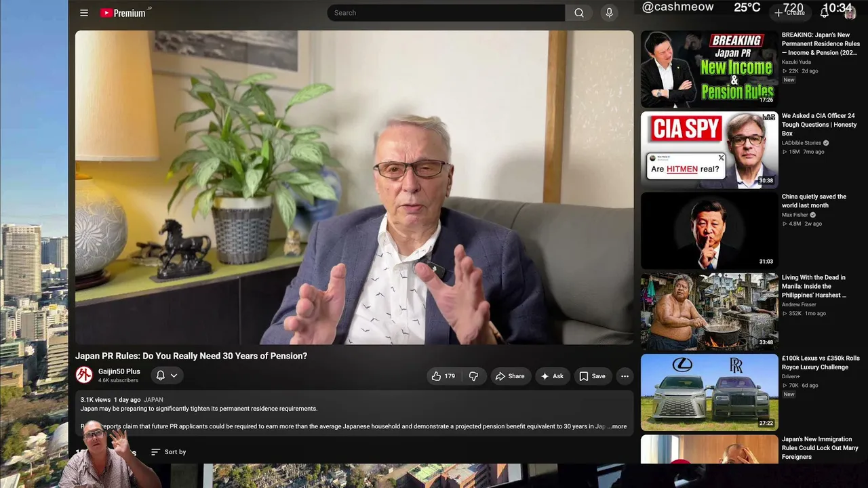Viewport: 868px width, 488px height.
Task: Open Manila cemetery video thumbnail
Action: (709, 312)
